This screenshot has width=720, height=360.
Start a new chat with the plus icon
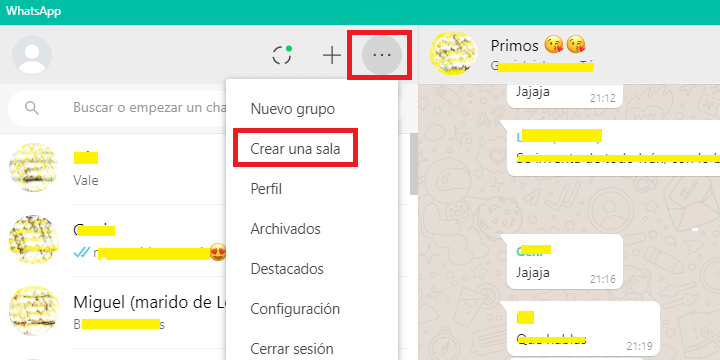(x=332, y=55)
